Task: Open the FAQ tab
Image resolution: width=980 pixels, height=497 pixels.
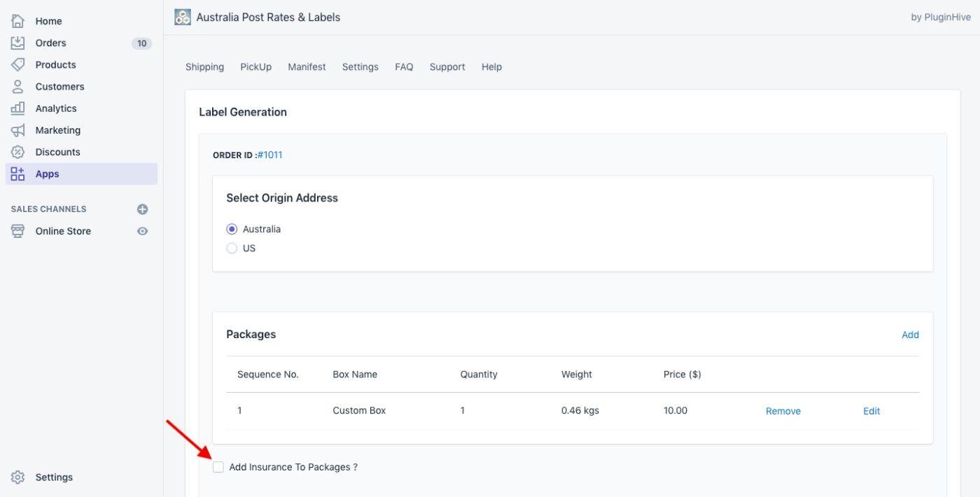Action: [404, 67]
